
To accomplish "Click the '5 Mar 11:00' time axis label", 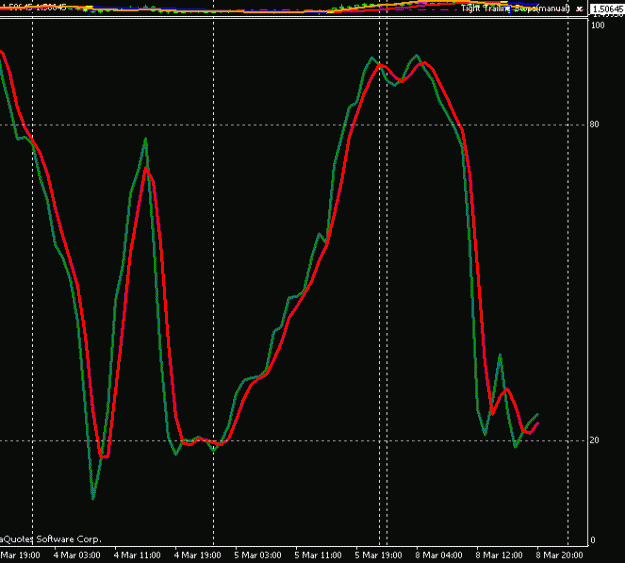I will point(318,555).
